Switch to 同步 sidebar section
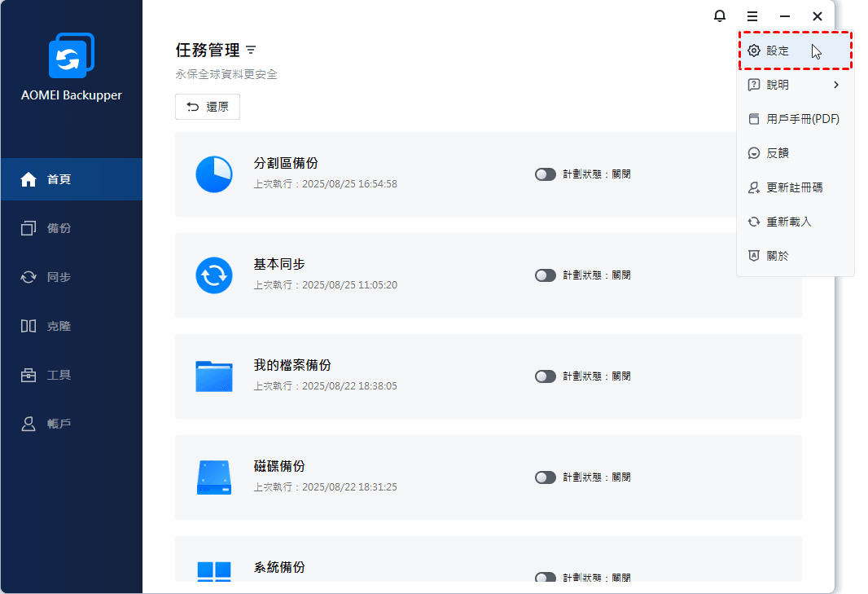Viewport: 868px width, 594px height. (72, 277)
